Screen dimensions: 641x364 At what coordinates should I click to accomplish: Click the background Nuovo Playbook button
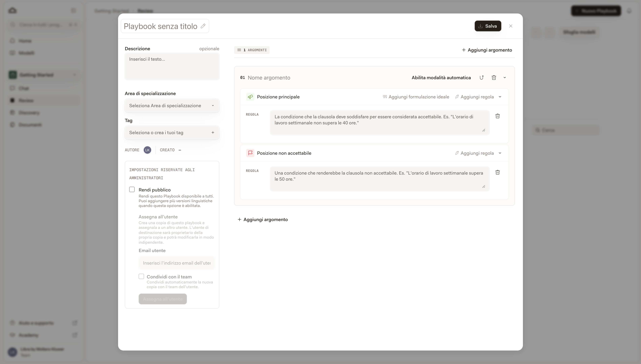[596, 11]
